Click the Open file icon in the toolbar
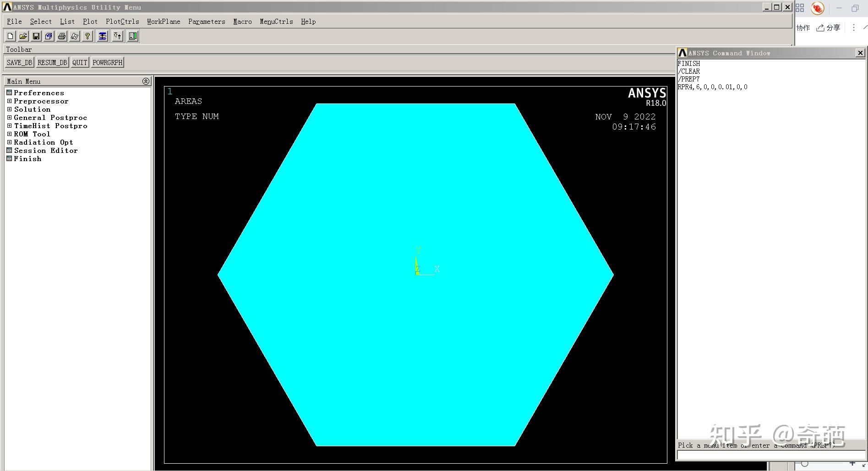Image resolution: width=868 pixels, height=471 pixels. tap(23, 36)
